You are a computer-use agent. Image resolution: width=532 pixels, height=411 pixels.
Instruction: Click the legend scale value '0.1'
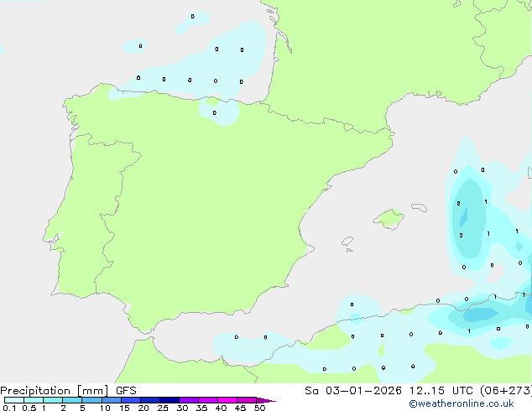[x=9, y=408]
